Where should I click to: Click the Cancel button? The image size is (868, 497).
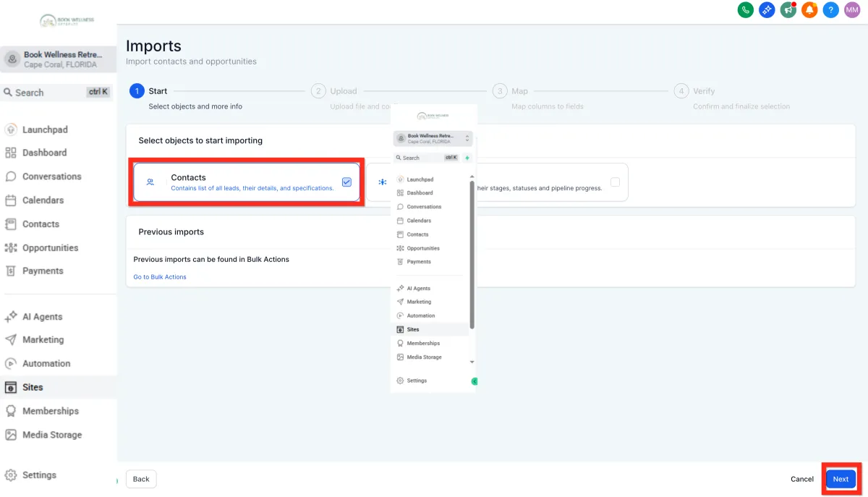click(x=801, y=479)
